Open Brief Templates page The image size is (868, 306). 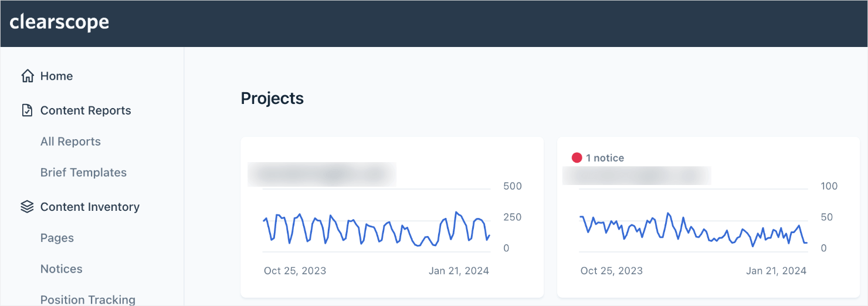click(83, 173)
